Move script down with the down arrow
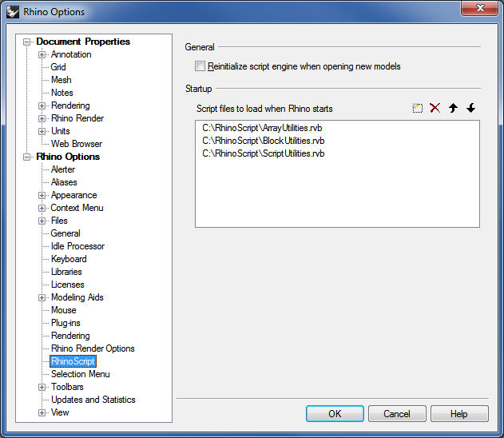Screen dimensions: 504x438 pos(471,108)
